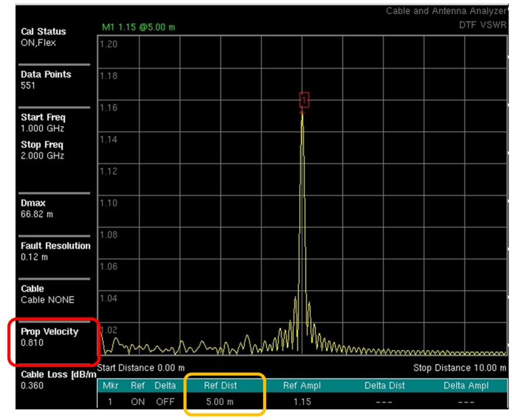Click the Start Distance 0.00 m label
The width and height of the screenshot is (512, 420).
[x=141, y=368]
